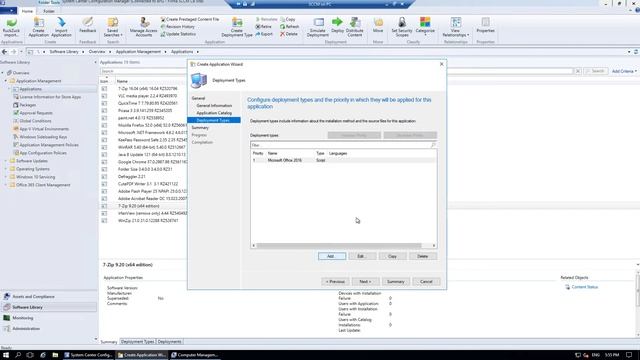Viewport: 640px width, 360px height.
Task: Open Feedback from the ribbon
Action: (87, 25)
